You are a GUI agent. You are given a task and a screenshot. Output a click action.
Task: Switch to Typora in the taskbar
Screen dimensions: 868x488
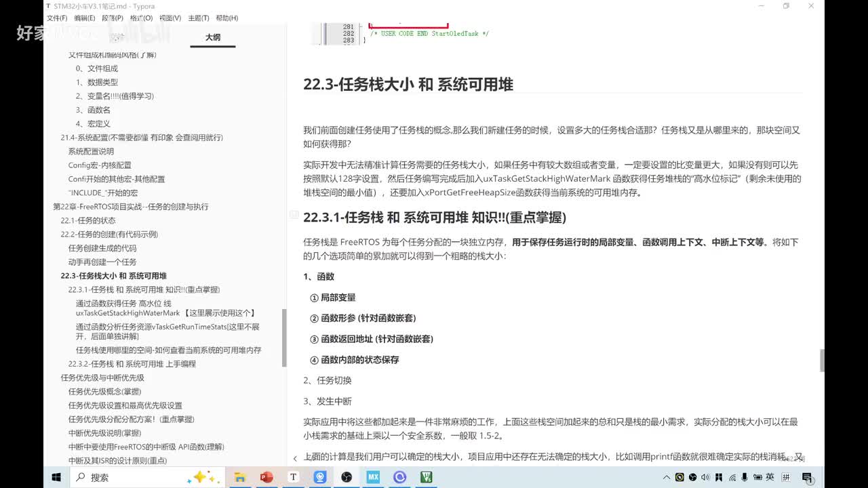(x=294, y=477)
